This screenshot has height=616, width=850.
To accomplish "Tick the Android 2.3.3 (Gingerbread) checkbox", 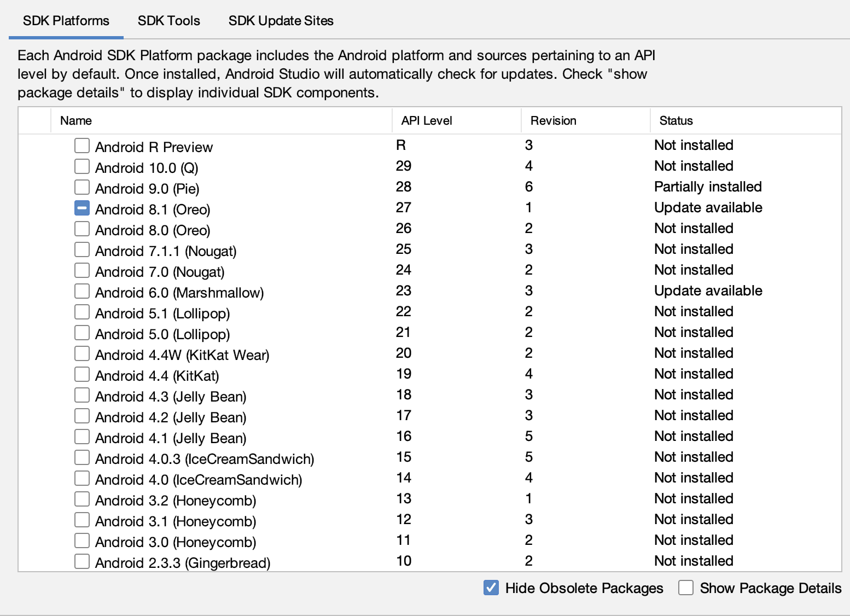I will pos(82,561).
